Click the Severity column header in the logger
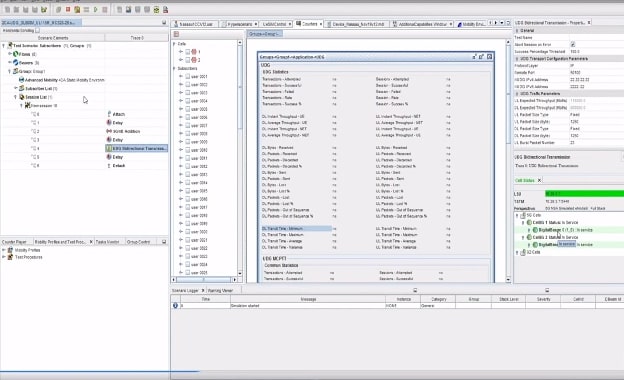Screen dimensions: 624x380 tap(543, 299)
